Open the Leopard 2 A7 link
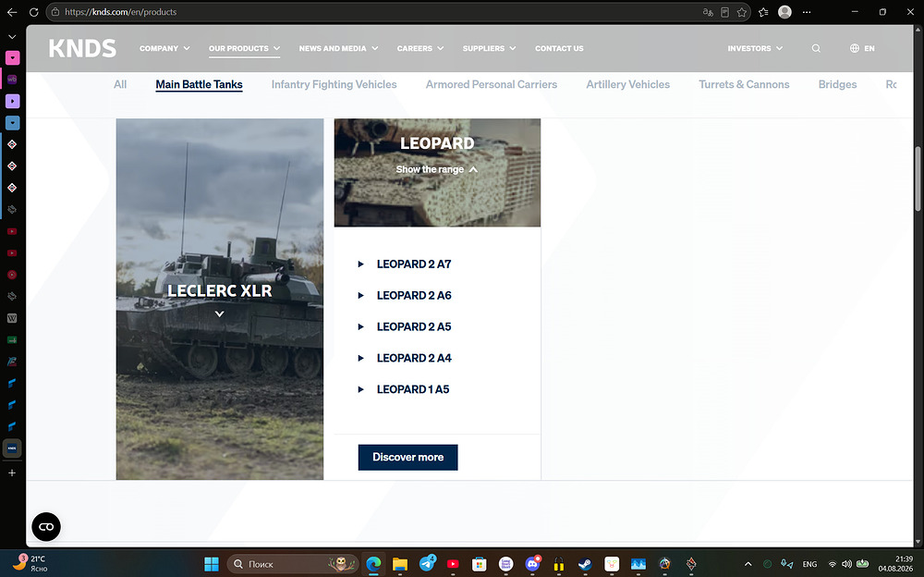 pyautogui.click(x=414, y=264)
